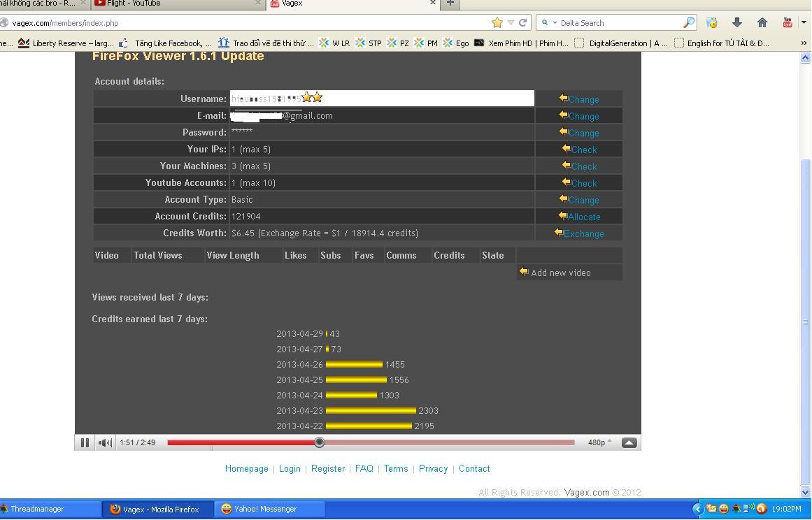Open the add-on icon dropdown arrow

pyautogui.click(x=804, y=22)
